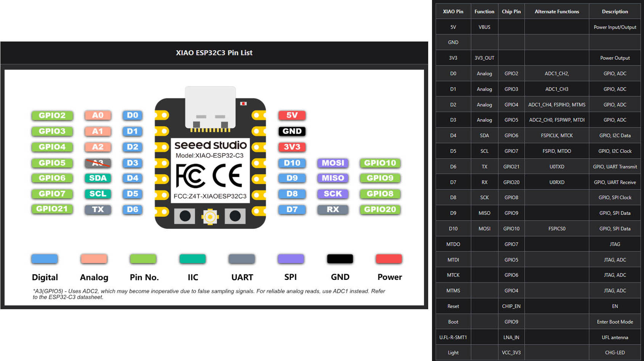644x361 pixels.
Task: Click the "Enter Boot Mode" table cell
Action: 615,322
